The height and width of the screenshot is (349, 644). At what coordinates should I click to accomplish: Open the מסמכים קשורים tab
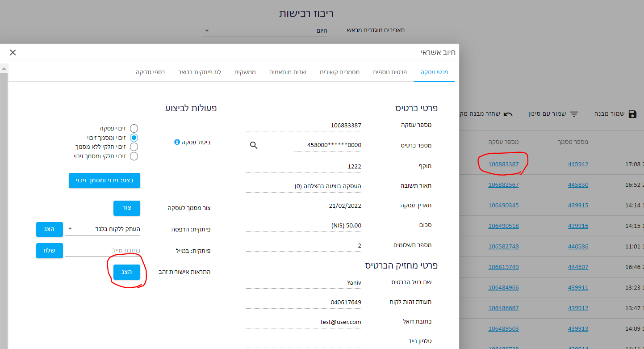(340, 72)
